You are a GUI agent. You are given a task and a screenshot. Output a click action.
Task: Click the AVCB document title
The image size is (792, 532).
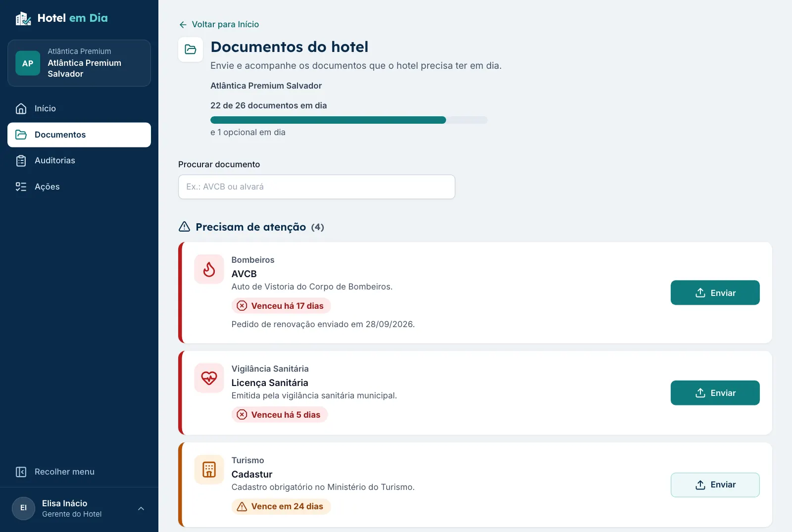(x=244, y=274)
